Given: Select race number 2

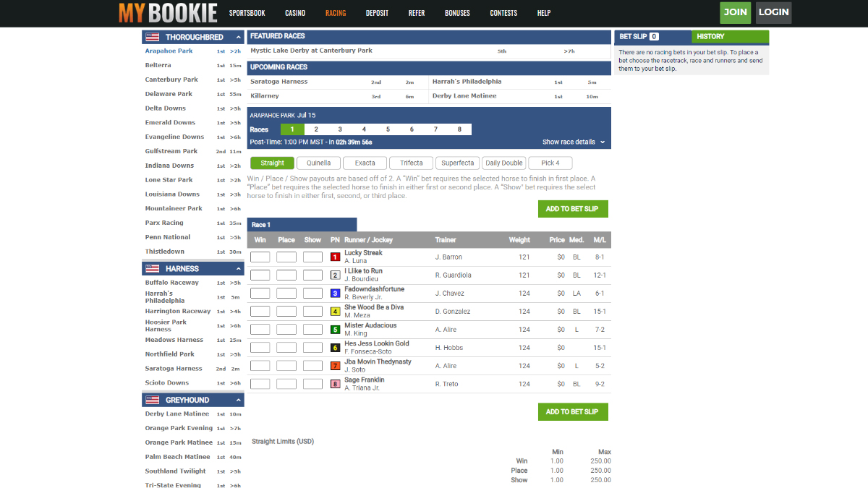Looking at the screenshot, I should 316,129.
